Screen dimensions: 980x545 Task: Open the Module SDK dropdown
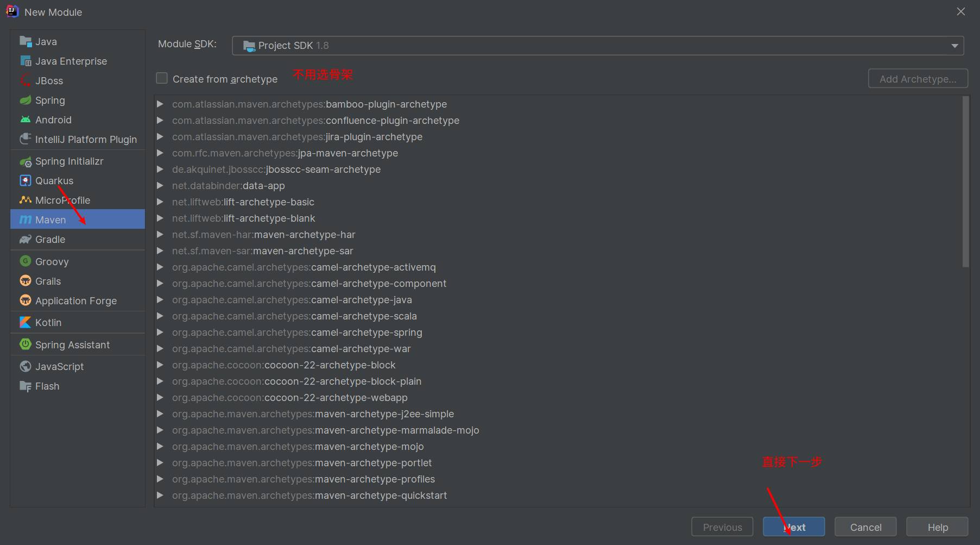click(598, 46)
